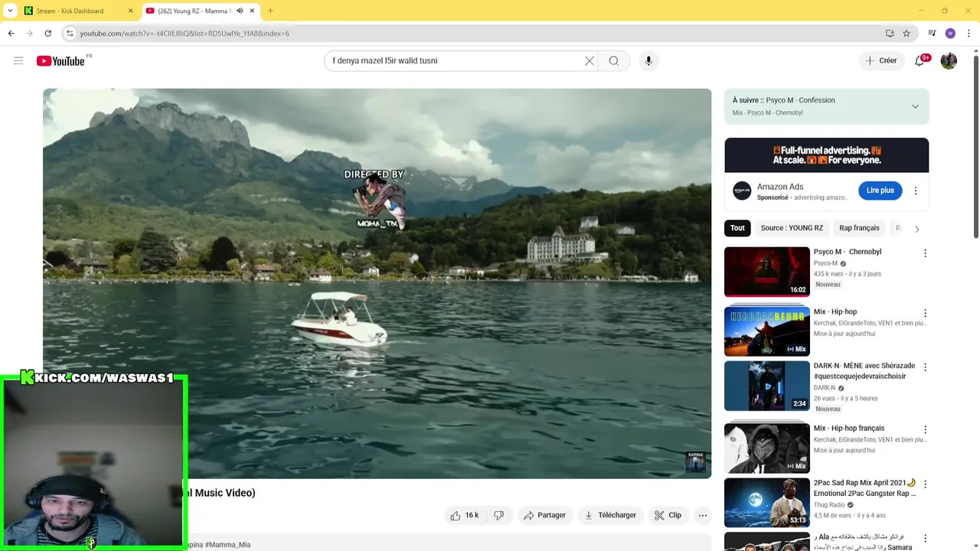
Task: Open options for Mix - Hip-hop
Action: pos(925,313)
